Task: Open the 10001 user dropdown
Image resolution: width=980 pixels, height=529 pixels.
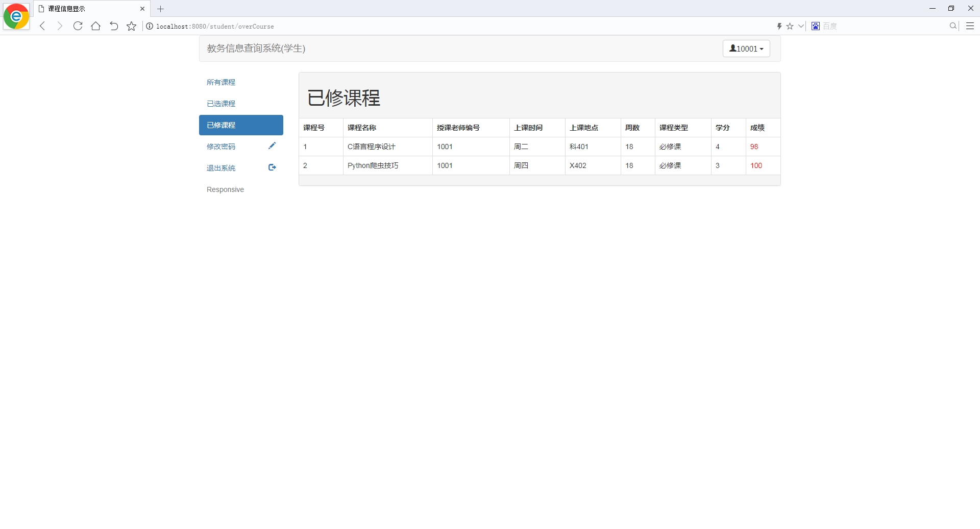Action: [746, 49]
